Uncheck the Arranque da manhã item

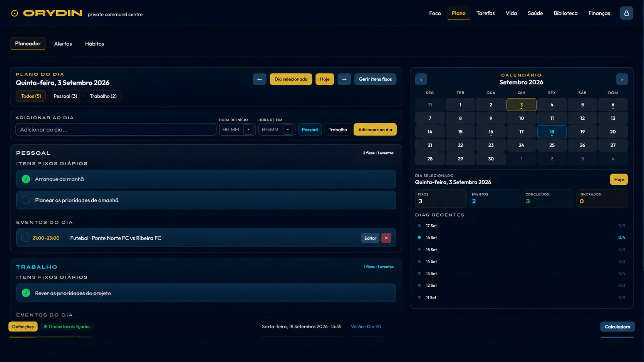coord(26,179)
